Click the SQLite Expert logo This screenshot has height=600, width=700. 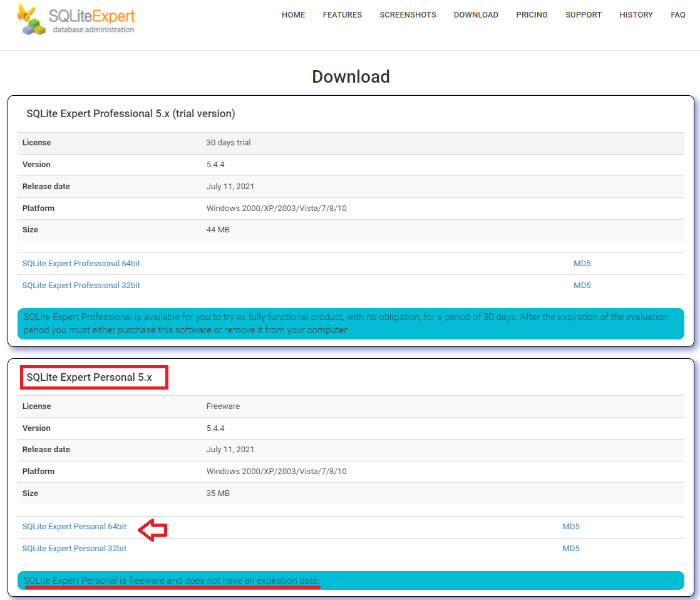75,19
